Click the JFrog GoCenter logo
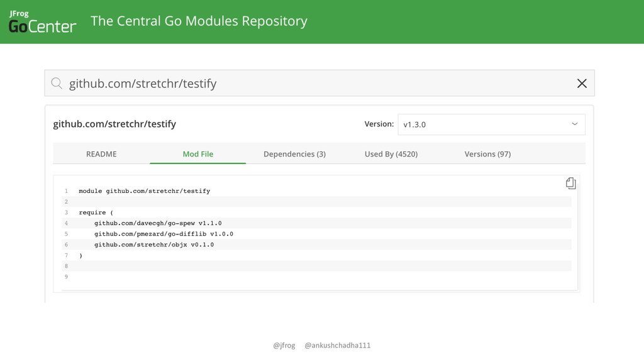Viewport: 644px width, 362px height. click(42, 22)
